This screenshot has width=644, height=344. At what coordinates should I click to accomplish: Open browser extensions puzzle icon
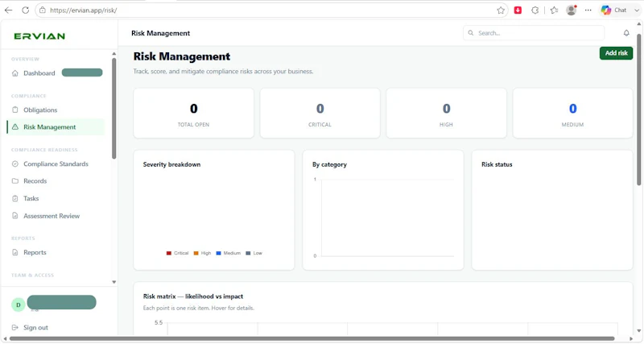pos(535,10)
